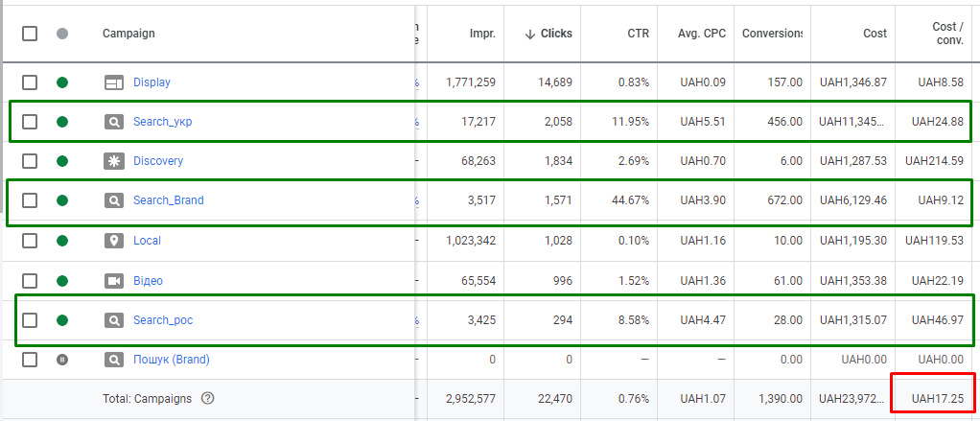Click the Discovery campaign asterisk icon

pos(114,161)
